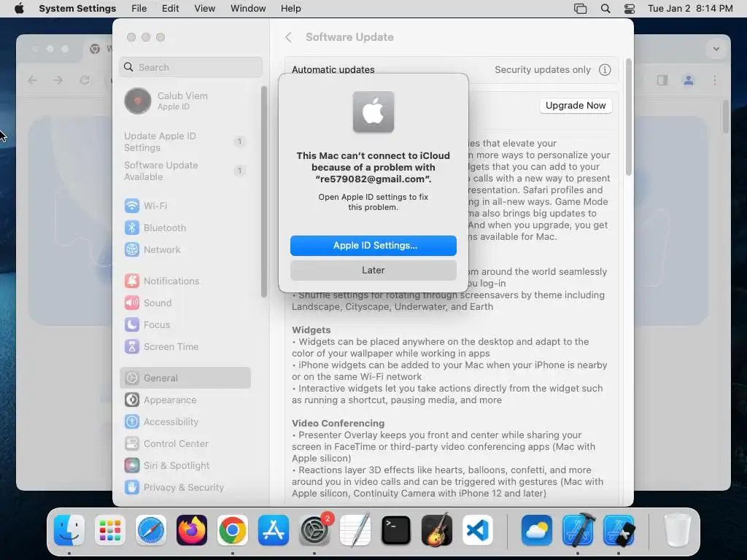This screenshot has height=560, width=747.
Task: Expand Chrome tab search chevron
Action: click(x=716, y=49)
